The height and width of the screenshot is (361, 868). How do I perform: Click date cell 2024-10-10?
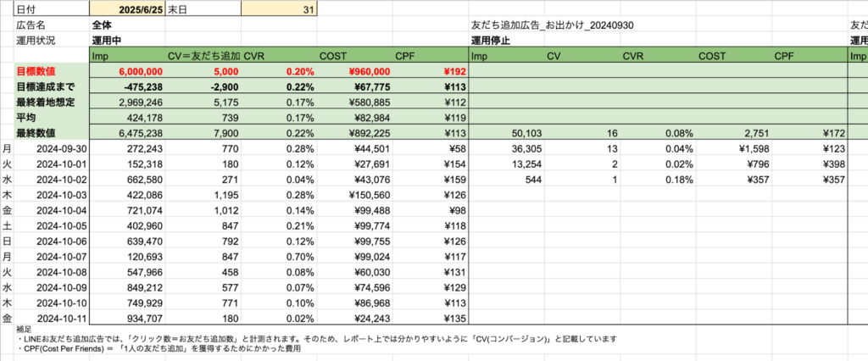[x=52, y=303]
